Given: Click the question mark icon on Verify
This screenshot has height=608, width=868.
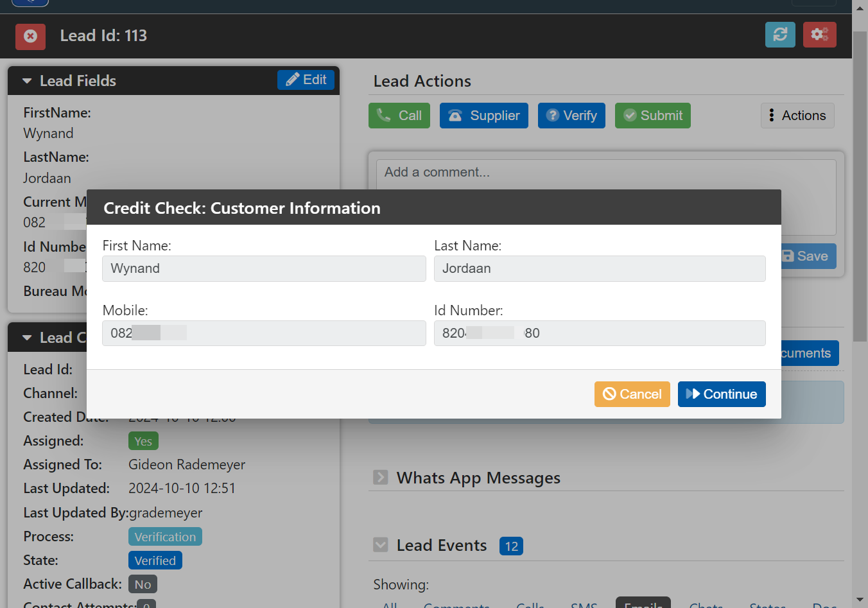Looking at the screenshot, I should (552, 115).
